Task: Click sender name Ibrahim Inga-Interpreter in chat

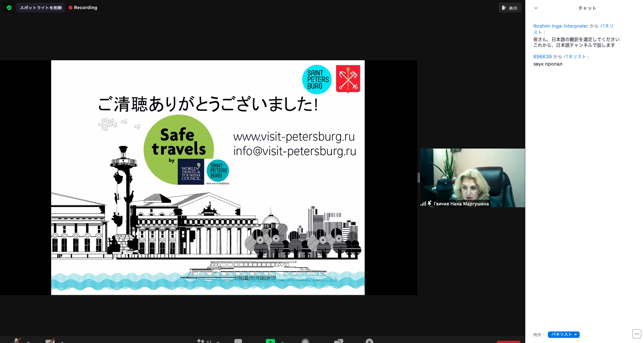Action: pyautogui.click(x=561, y=26)
